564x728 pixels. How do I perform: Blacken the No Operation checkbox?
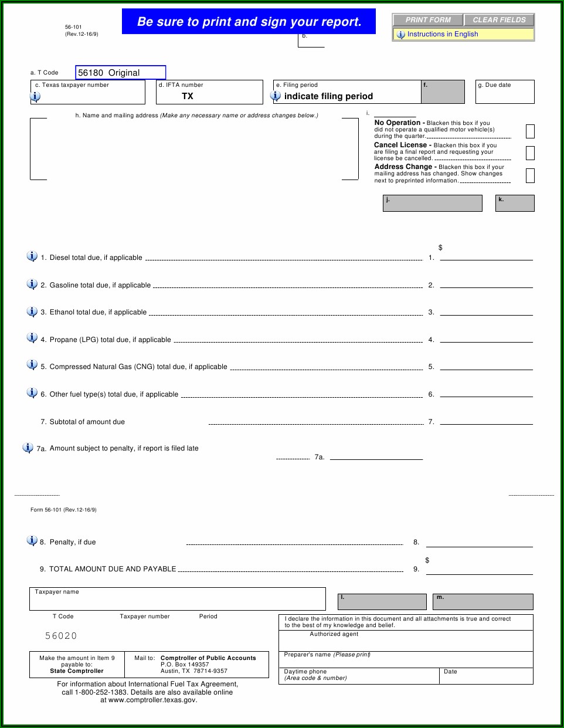pos(530,131)
